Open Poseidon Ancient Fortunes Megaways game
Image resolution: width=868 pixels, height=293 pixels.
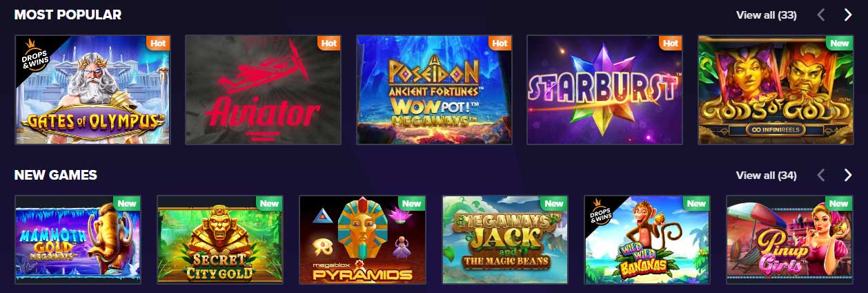pyautogui.click(x=434, y=89)
